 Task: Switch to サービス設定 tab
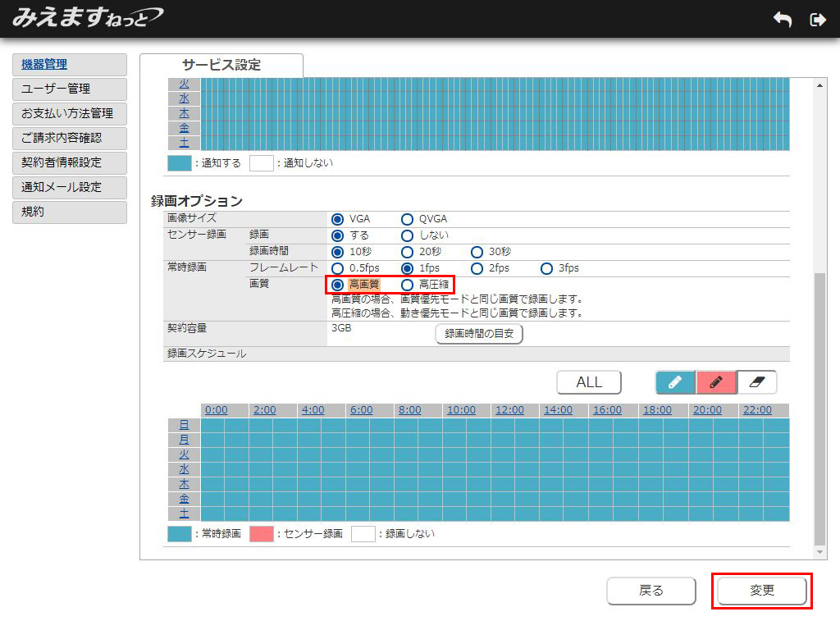pos(221,66)
